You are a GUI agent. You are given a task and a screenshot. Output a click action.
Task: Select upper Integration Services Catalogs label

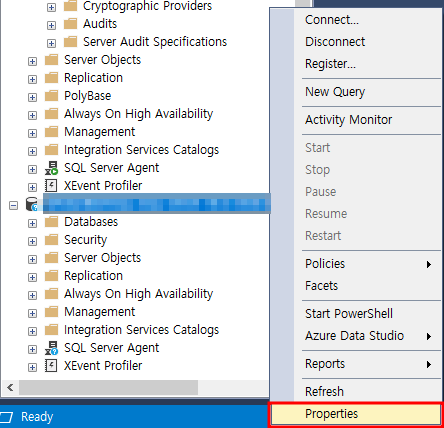[141, 150]
